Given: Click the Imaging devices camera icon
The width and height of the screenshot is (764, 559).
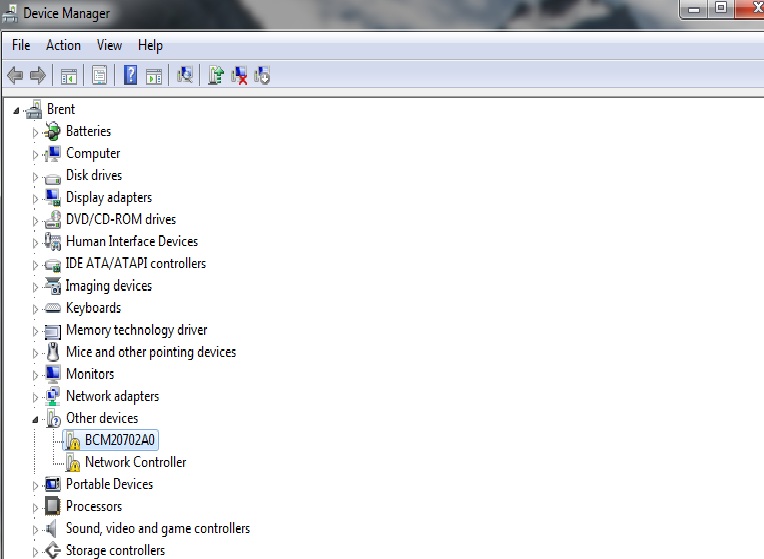Looking at the screenshot, I should [53, 286].
